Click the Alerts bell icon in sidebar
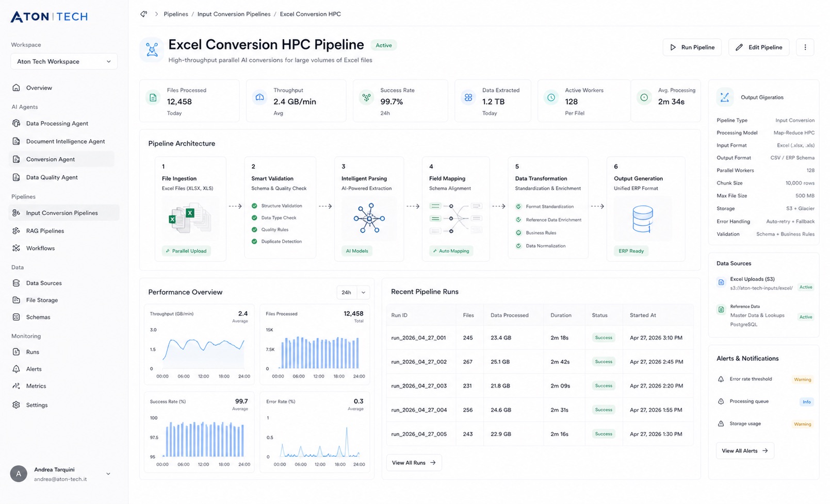830x504 pixels. [x=16, y=369]
